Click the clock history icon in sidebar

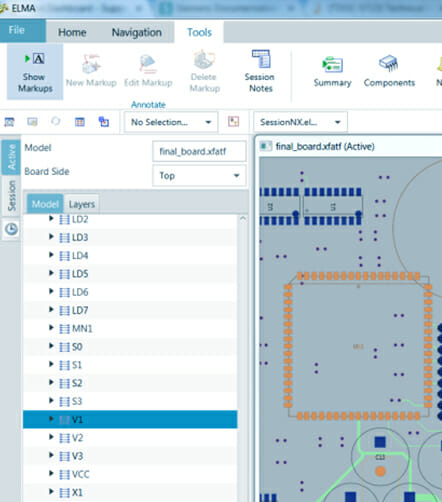(x=11, y=229)
